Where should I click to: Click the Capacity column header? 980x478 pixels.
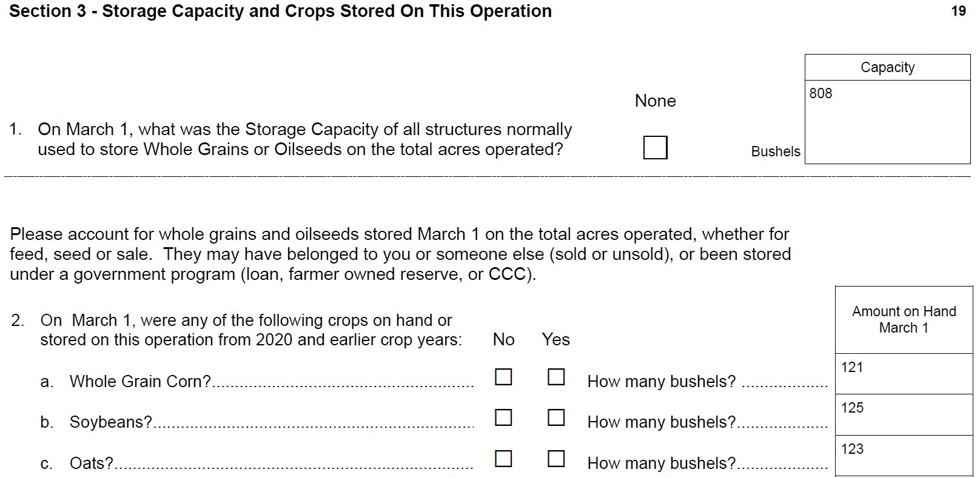pyautogui.click(x=888, y=67)
